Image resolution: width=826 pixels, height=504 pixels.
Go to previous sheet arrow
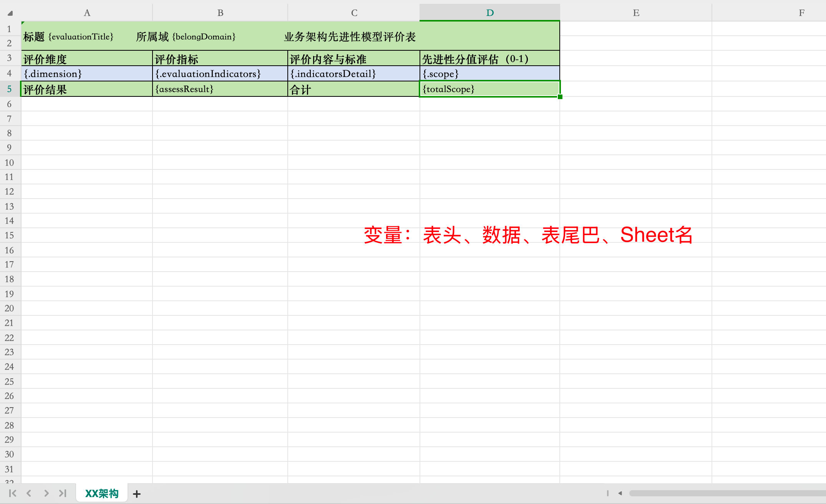(29, 493)
